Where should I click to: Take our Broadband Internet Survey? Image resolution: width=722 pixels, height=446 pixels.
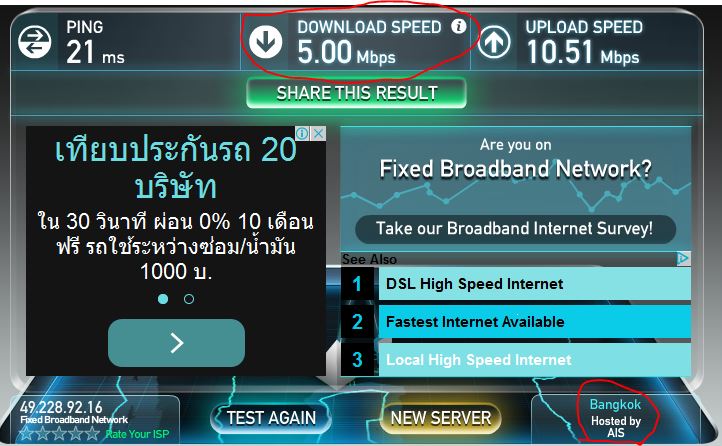(515, 229)
